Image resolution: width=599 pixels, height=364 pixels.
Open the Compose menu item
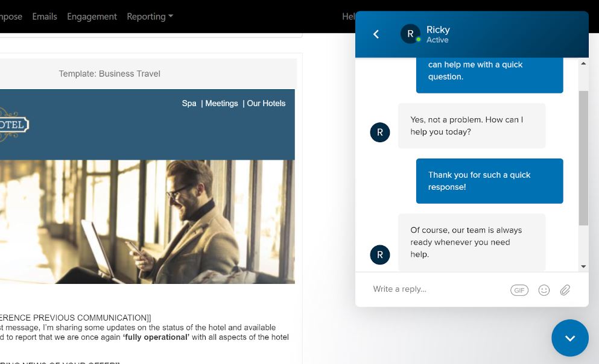[x=11, y=16]
